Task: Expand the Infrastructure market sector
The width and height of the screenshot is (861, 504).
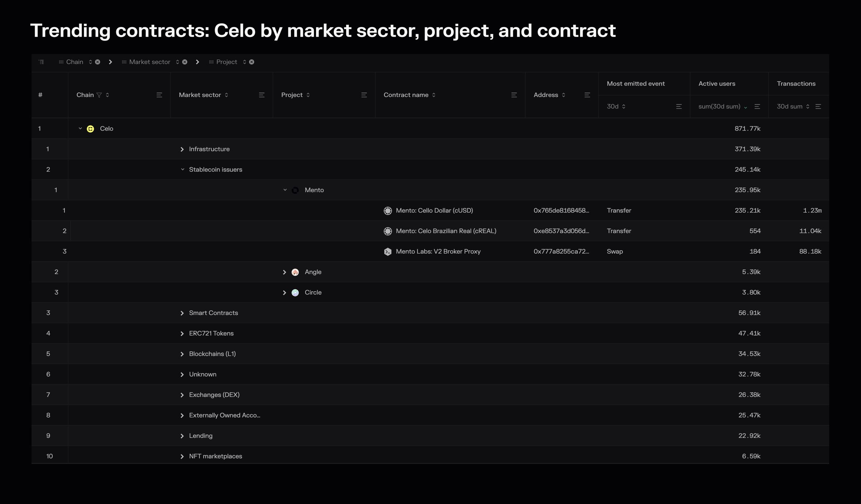Action: coord(182,149)
